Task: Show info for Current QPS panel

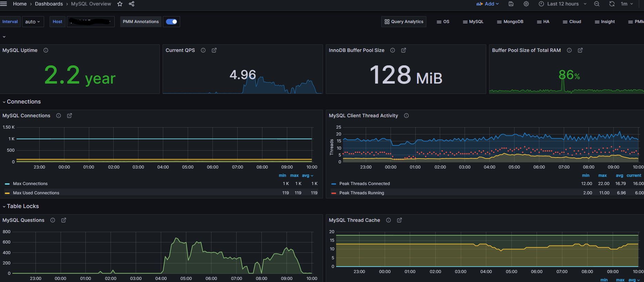Action: (x=203, y=50)
